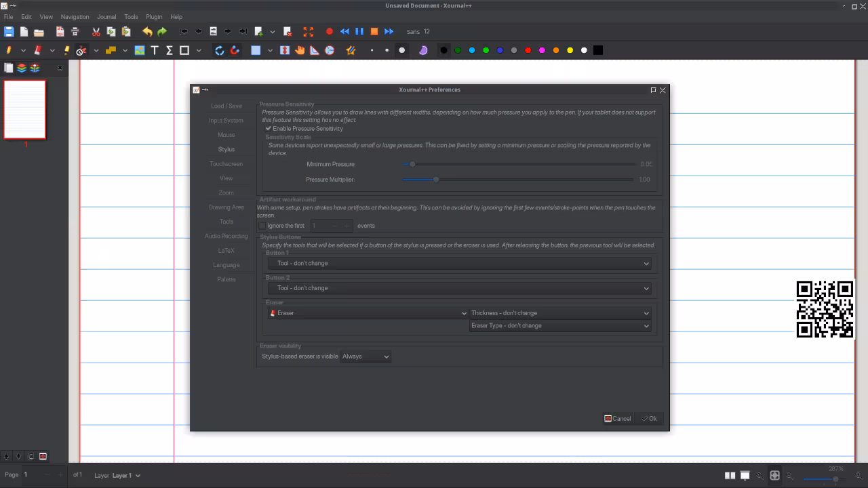
Task: Insert LaTeX with the sigma icon
Action: point(170,50)
